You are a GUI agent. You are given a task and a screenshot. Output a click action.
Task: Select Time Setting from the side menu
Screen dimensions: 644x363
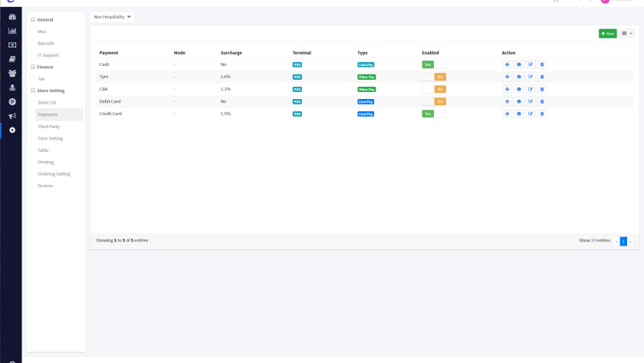(x=50, y=138)
